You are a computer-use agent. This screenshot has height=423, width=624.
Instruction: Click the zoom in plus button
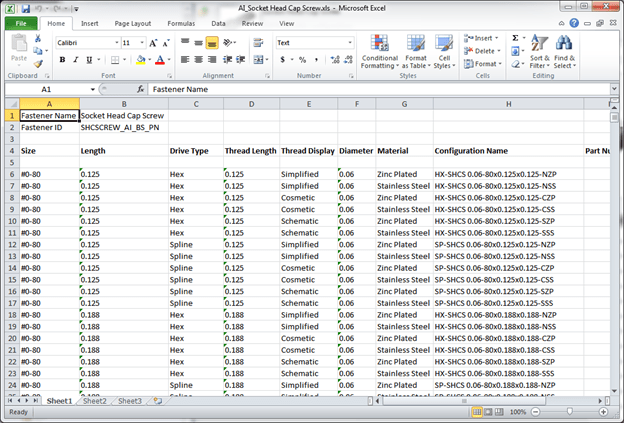(x=603, y=412)
